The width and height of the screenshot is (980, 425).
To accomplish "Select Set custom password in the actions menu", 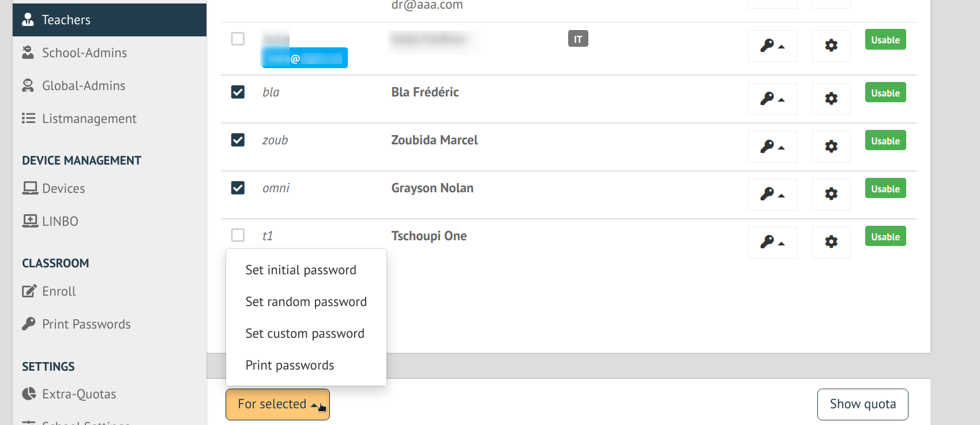I will pyautogui.click(x=305, y=333).
